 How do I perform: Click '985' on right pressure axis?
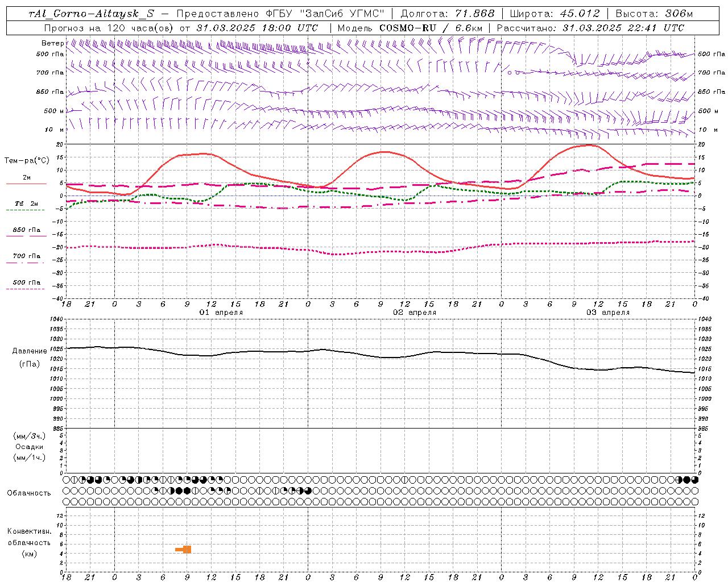[x=704, y=429]
